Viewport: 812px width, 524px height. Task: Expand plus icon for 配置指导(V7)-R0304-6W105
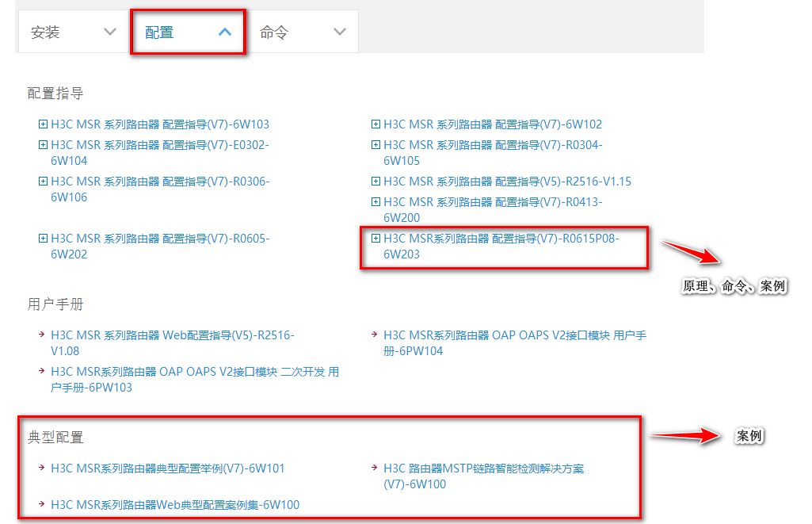click(x=376, y=144)
